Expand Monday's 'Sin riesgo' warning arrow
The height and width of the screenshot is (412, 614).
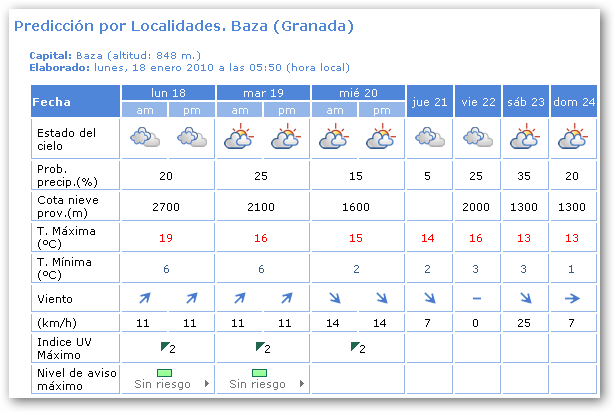pyautogui.click(x=206, y=384)
